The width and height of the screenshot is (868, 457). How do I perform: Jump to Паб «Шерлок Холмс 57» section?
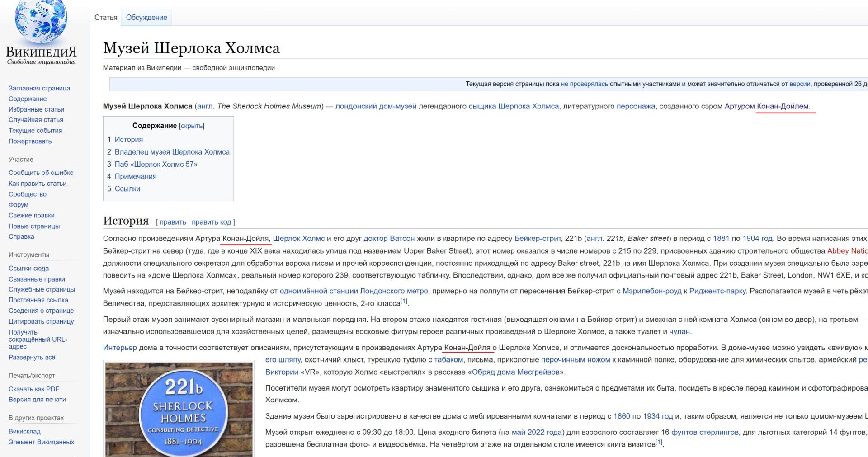pyautogui.click(x=156, y=164)
